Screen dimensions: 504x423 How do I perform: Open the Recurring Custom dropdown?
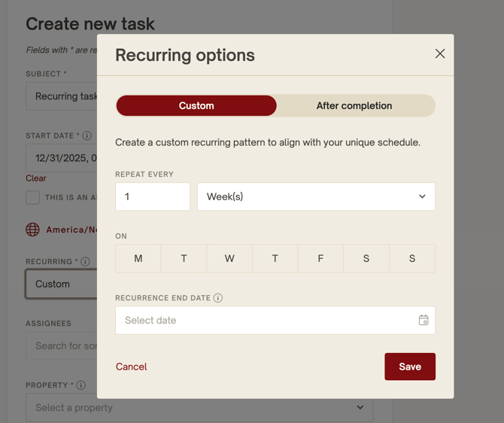point(62,284)
